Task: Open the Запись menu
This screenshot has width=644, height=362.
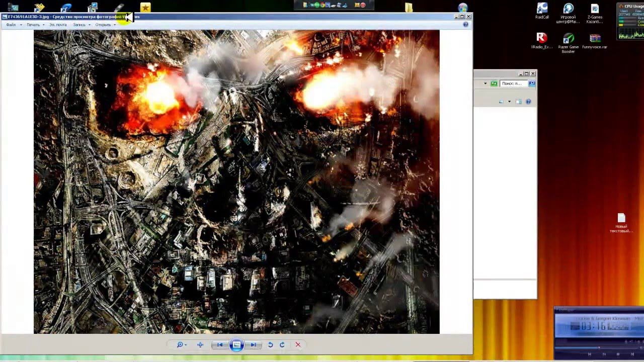Action: pyautogui.click(x=79, y=25)
